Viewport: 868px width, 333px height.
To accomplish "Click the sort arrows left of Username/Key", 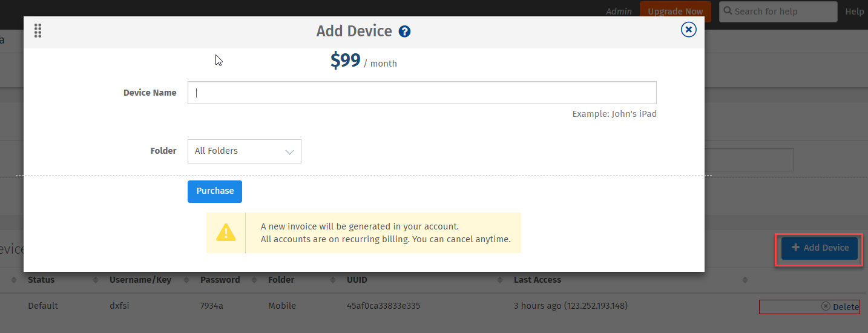I will coord(96,280).
